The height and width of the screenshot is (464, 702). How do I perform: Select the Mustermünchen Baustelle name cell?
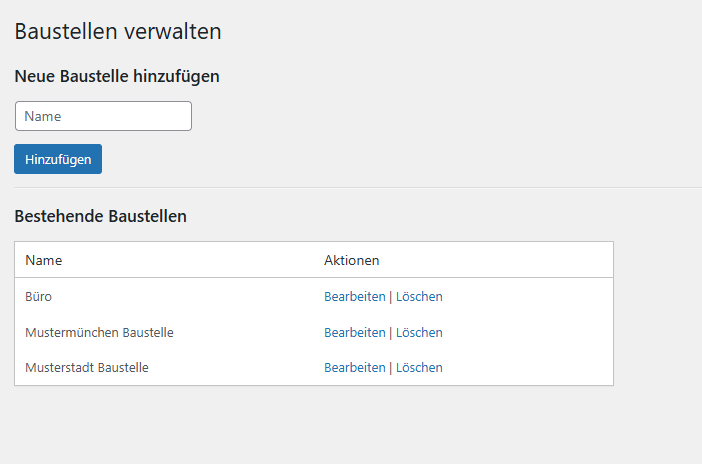click(x=99, y=332)
